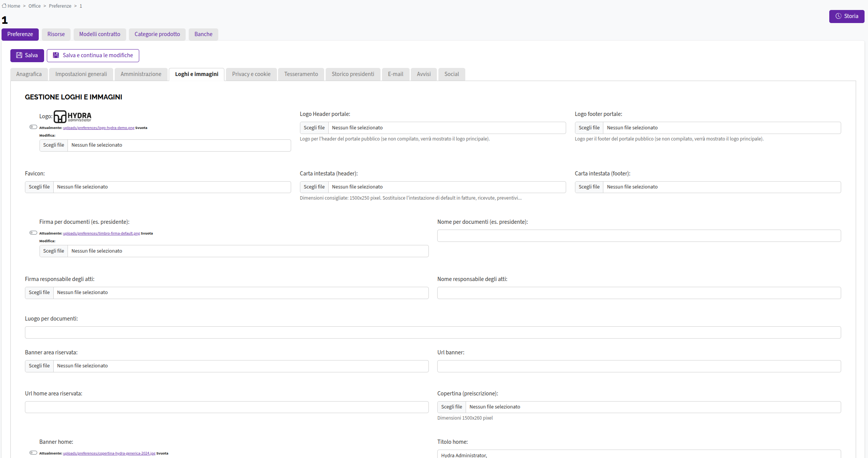Switch to the Banche tab
The width and height of the screenshot is (868, 458).
click(203, 34)
